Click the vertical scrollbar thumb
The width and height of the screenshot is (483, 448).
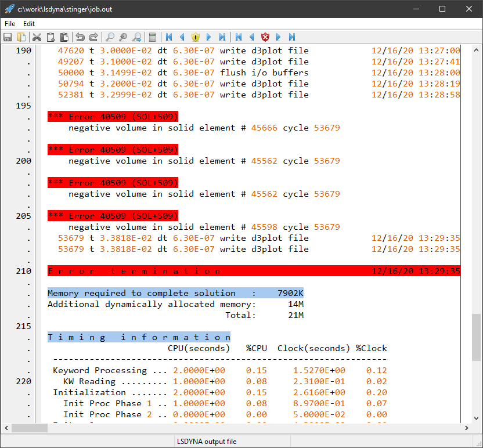(476, 338)
